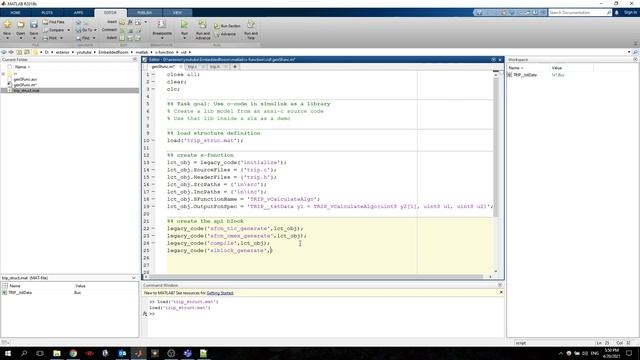640x360 pixels.
Task: Click the Run and Advance icon
Action: (x=202, y=25)
